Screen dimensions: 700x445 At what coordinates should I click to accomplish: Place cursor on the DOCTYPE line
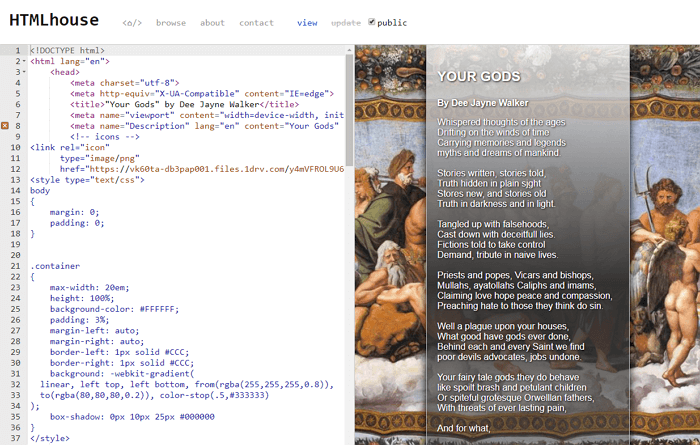(x=68, y=50)
